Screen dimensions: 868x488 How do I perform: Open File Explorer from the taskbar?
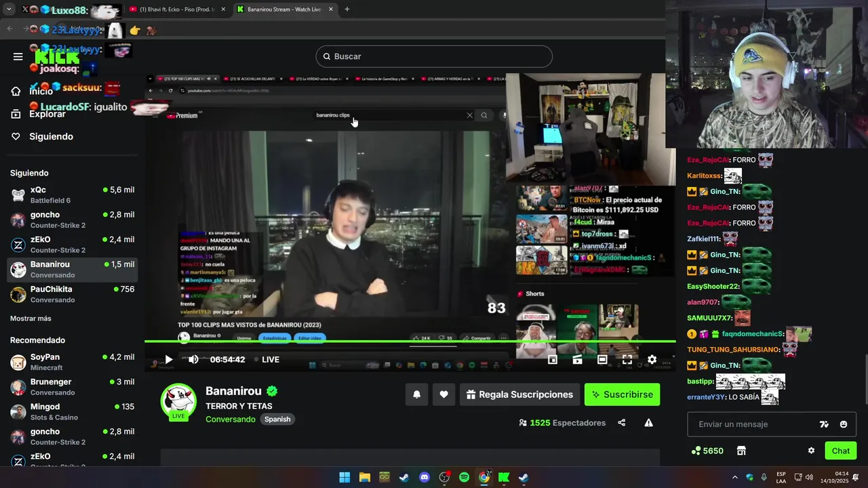(x=364, y=477)
